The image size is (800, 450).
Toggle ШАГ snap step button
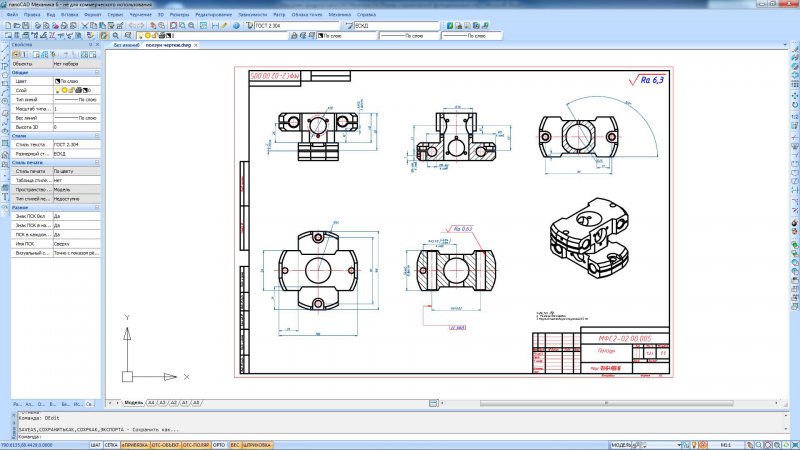point(95,445)
